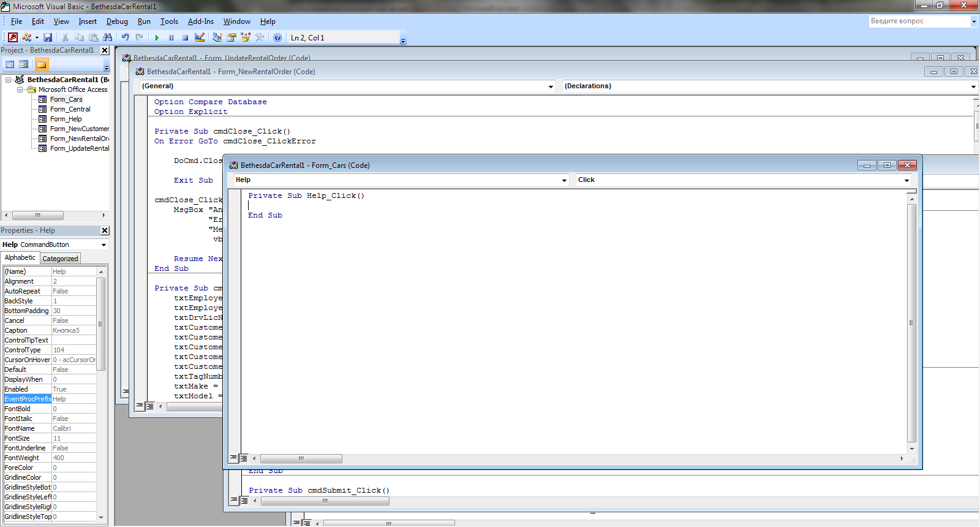Click View Object icon in Project panel
The image size is (980, 527).
[x=24, y=64]
